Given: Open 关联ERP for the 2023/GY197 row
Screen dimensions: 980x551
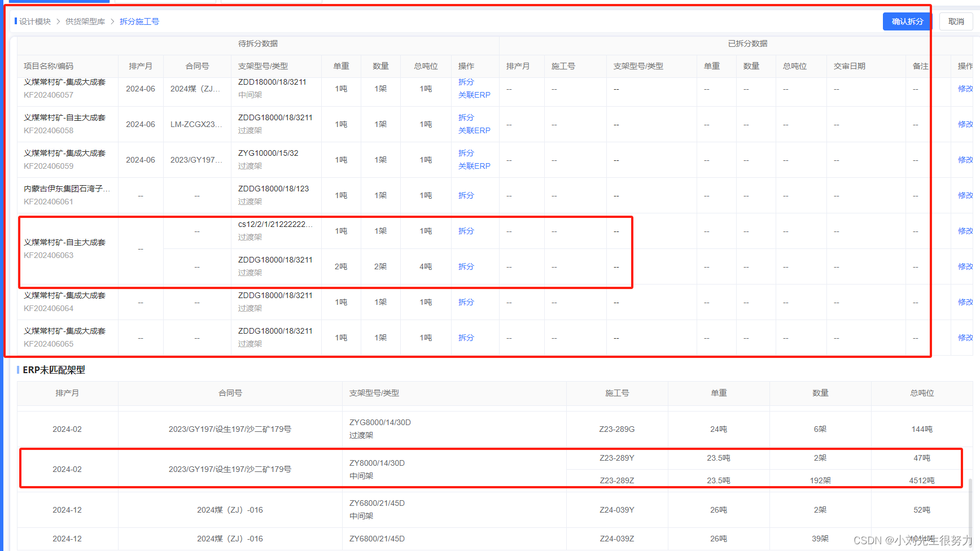Looking at the screenshot, I should tap(475, 166).
